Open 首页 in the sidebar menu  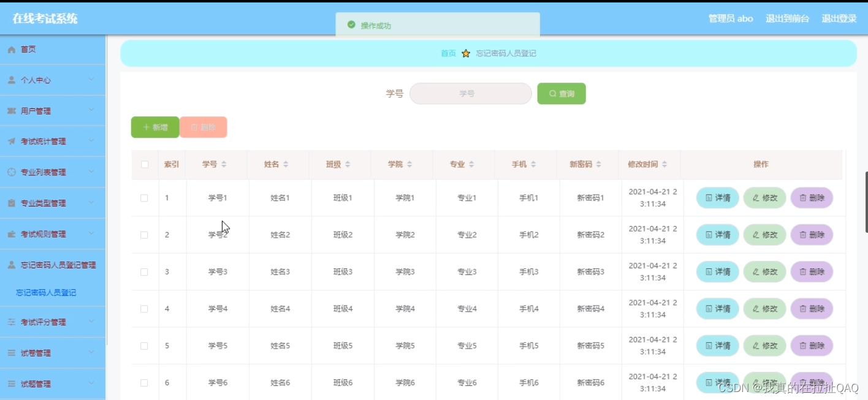[53, 50]
